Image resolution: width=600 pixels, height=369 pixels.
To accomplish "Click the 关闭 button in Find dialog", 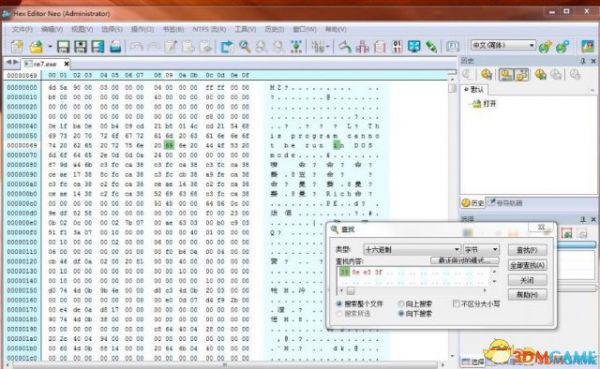I will tap(527, 280).
